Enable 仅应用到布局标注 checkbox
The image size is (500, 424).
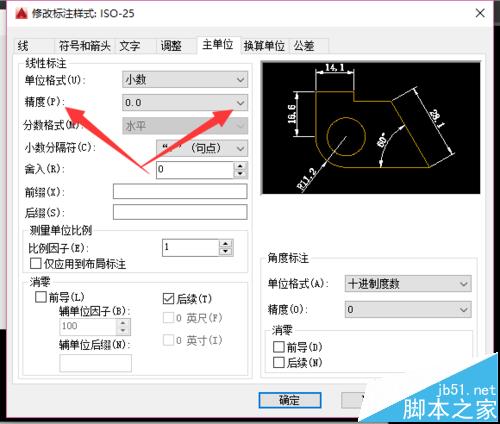35,263
